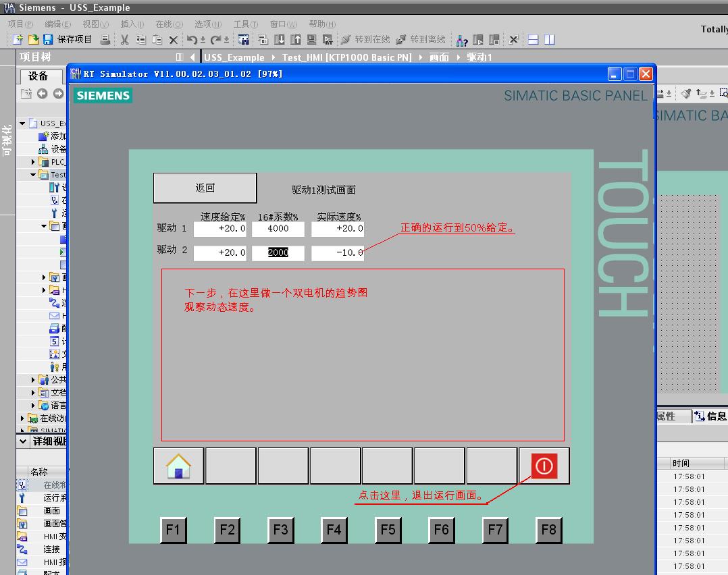Click the delete X icon in toolbar
The width and height of the screenshot is (728, 575).
point(173,40)
